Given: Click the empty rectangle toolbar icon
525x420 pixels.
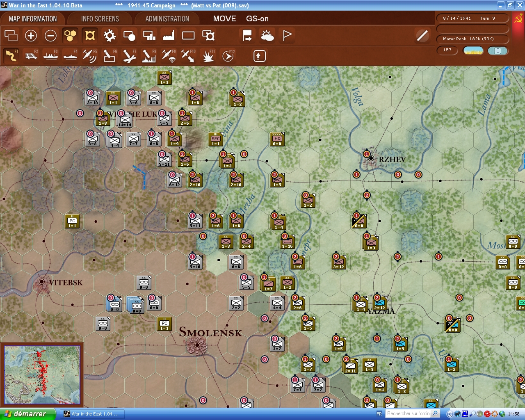Looking at the screenshot, I should point(188,36).
